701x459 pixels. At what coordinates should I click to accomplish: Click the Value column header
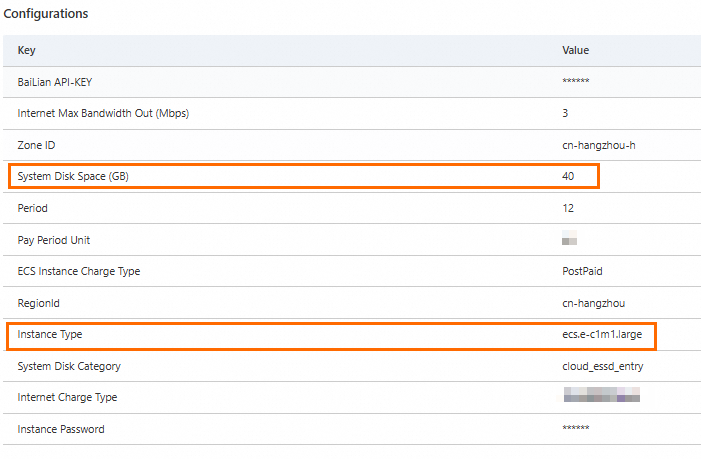[x=575, y=50]
